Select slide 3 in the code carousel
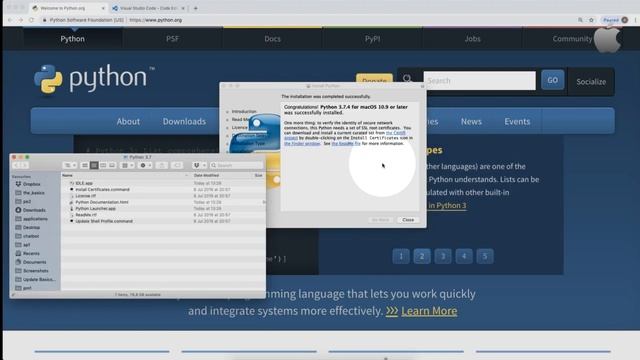The height and width of the screenshot is (360, 640). coord(443,256)
